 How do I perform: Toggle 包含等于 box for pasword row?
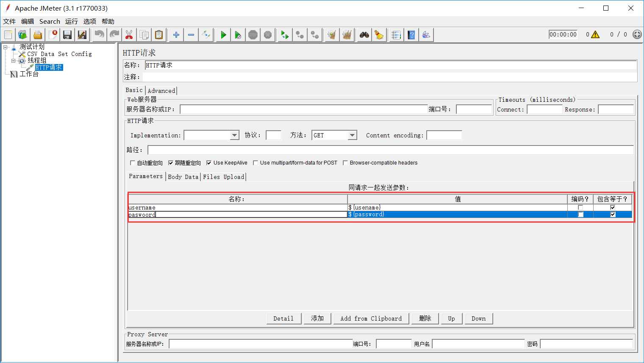(613, 215)
